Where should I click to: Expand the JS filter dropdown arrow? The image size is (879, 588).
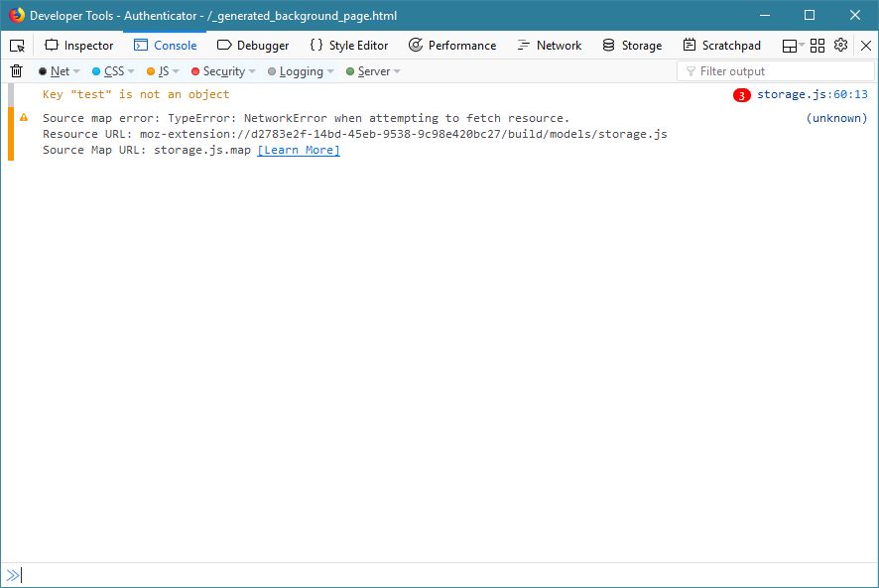(176, 71)
